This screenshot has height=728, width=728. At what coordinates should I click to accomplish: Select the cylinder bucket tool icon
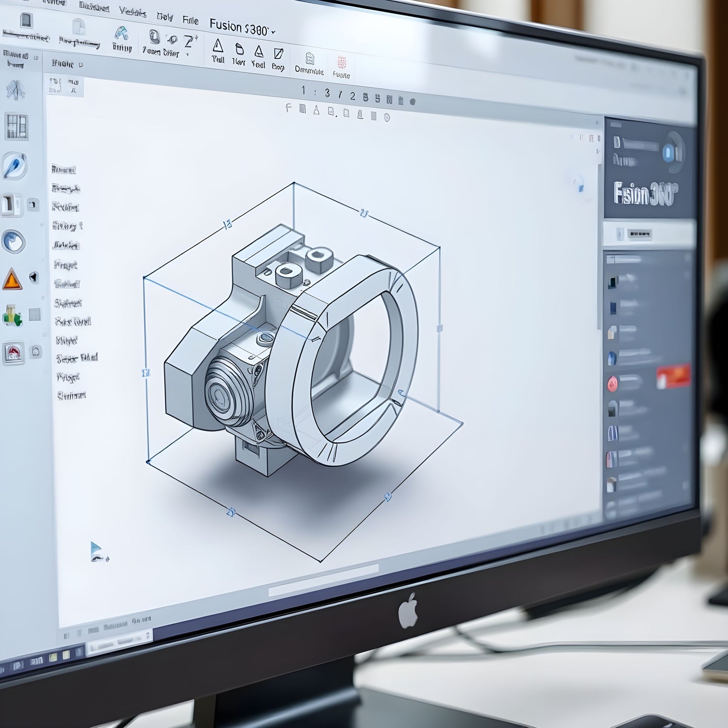click(x=239, y=49)
